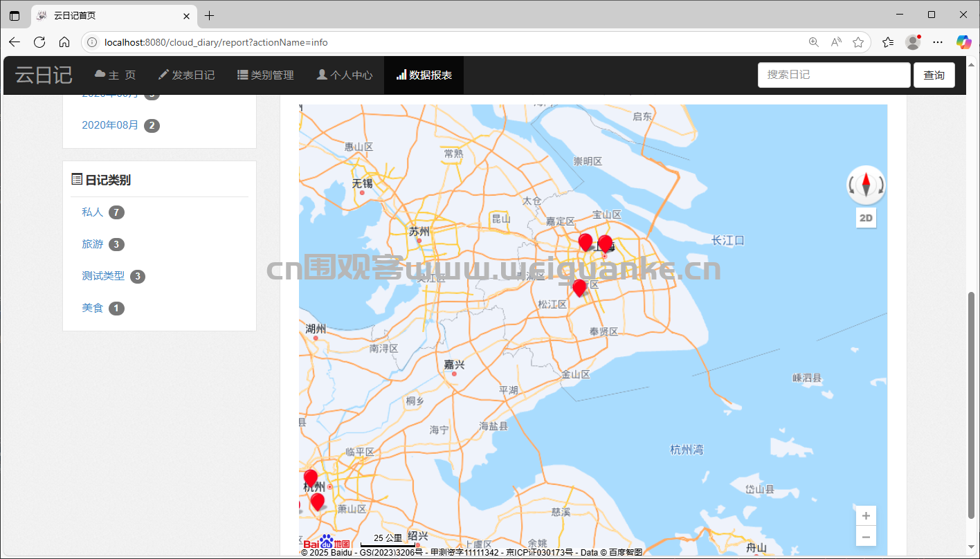The image size is (980, 559).
Task: Click the Baidu map logo
Action: tap(327, 542)
